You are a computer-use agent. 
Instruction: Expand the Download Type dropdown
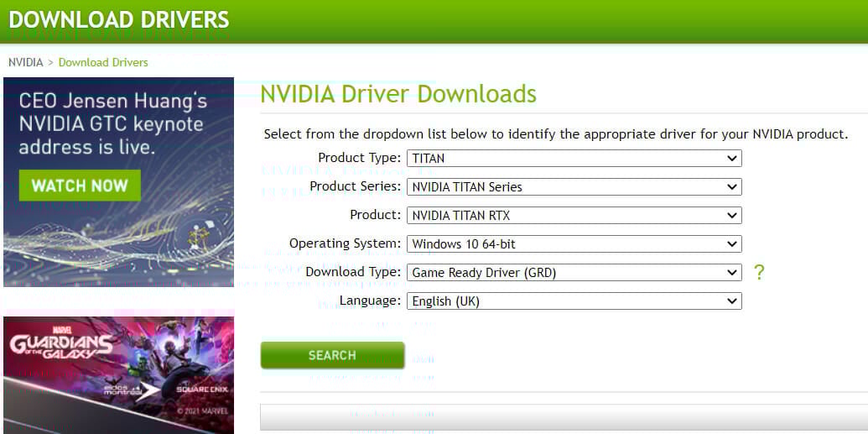pos(574,273)
